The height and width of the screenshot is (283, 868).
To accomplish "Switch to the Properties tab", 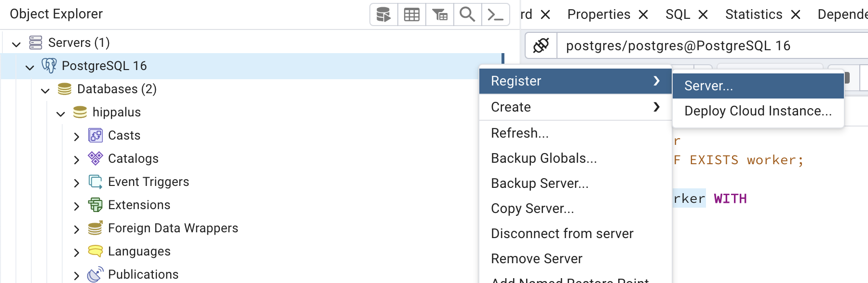I will pyautogui.click(x=598, y=14).
